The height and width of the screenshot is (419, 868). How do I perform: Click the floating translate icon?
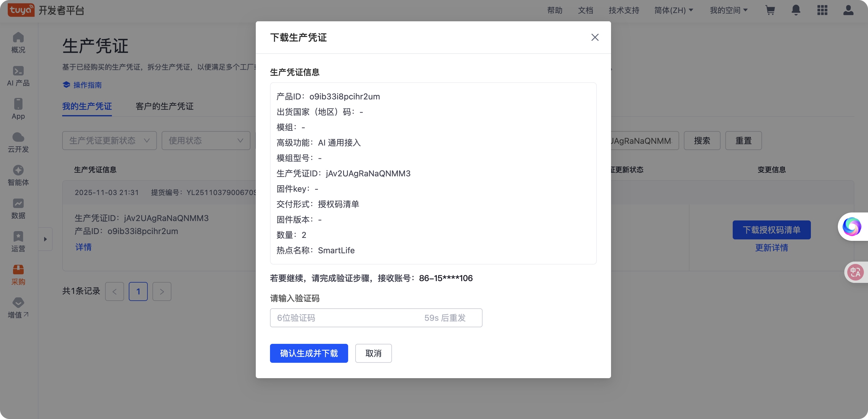(855, 272)
